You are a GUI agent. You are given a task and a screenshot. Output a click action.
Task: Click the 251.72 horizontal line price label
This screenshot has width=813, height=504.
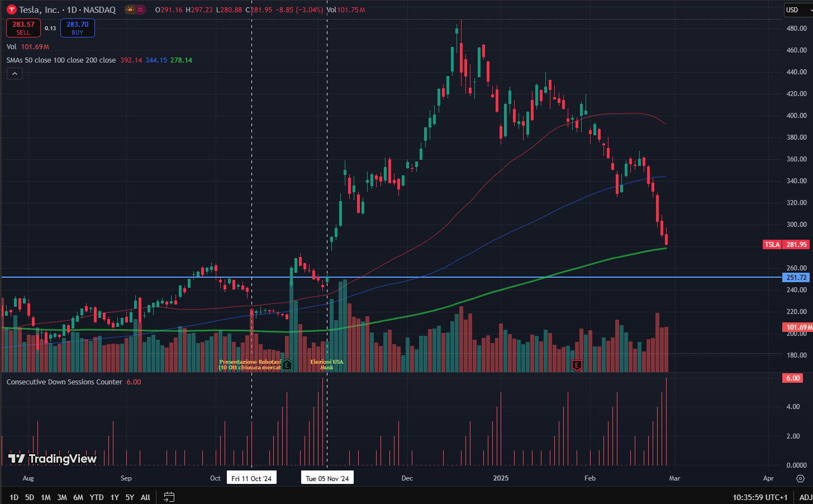pyautogui.click(x=796, y=278)
